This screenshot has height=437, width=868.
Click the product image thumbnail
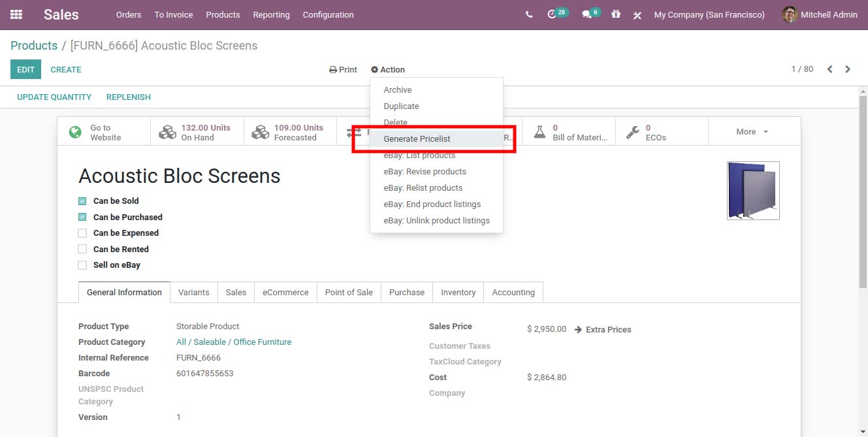(x=753, y=191)
